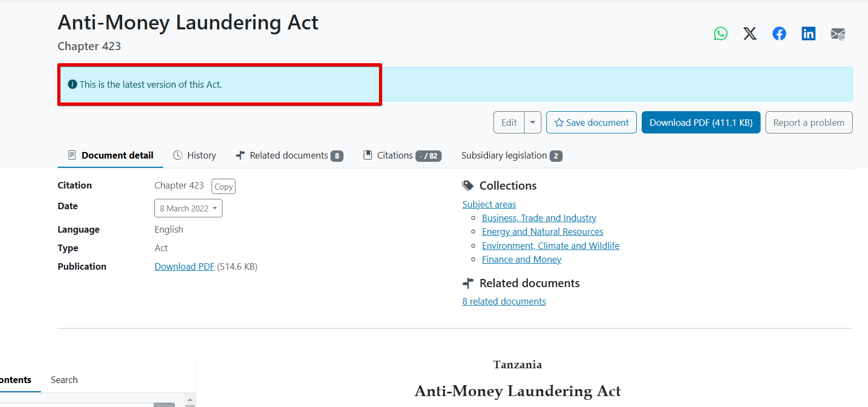Share by email envelope icon

[x=838, y=34]
